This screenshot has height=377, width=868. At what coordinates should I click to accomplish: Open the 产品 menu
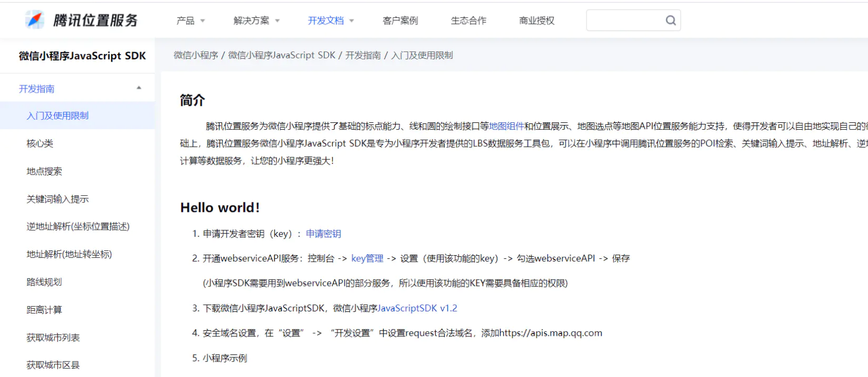(186, 20)
